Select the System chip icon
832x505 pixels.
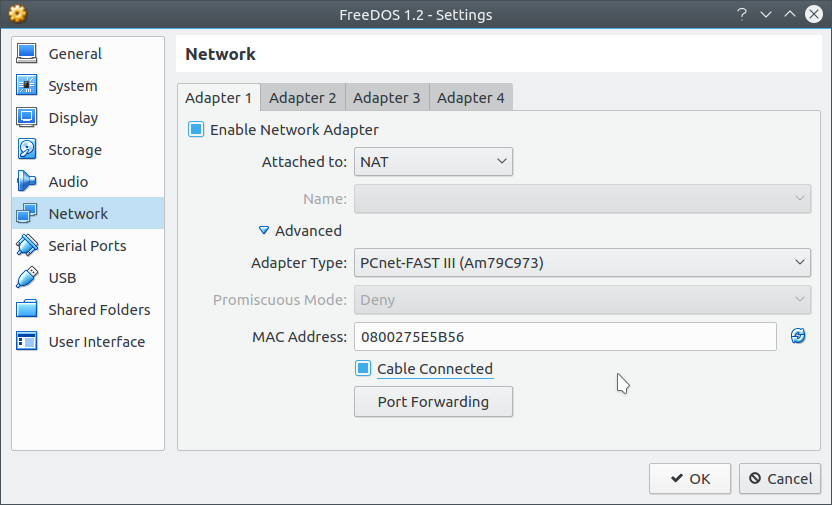tap(27, 85)
